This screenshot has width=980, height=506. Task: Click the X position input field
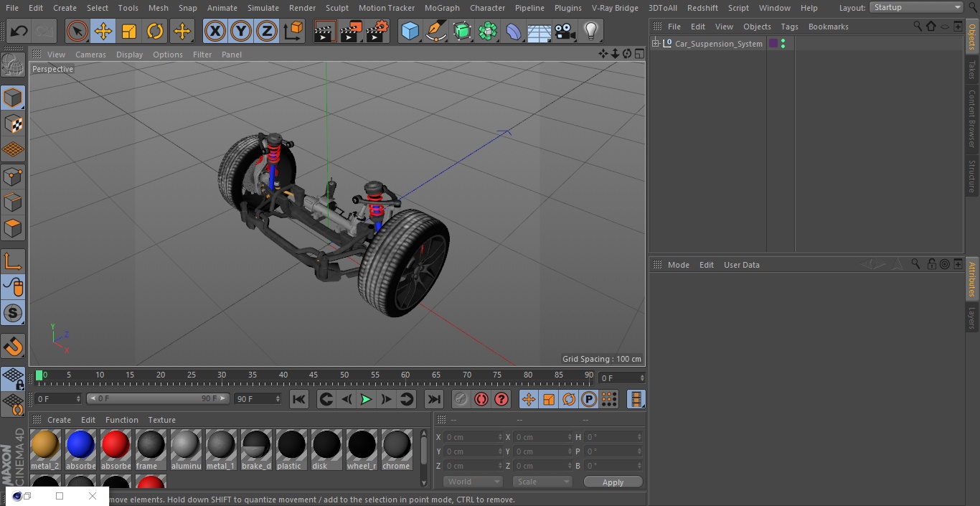coord(473,437)
